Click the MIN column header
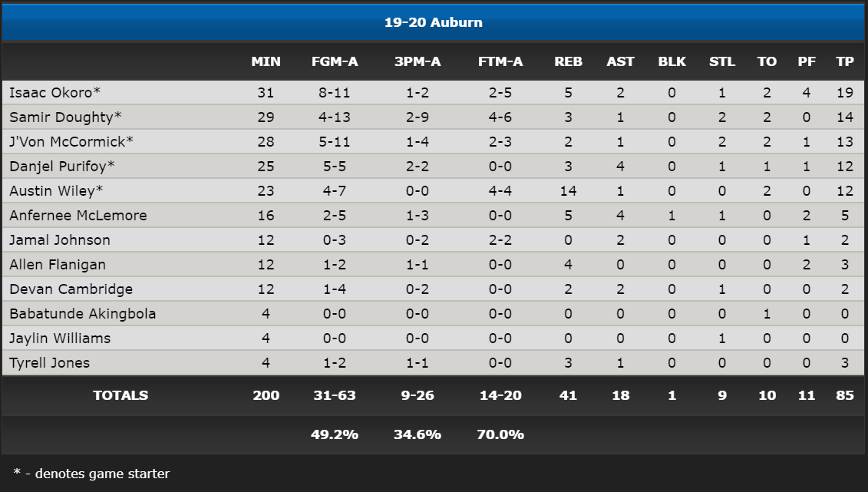The image size is (868, 492). point(266,61)
